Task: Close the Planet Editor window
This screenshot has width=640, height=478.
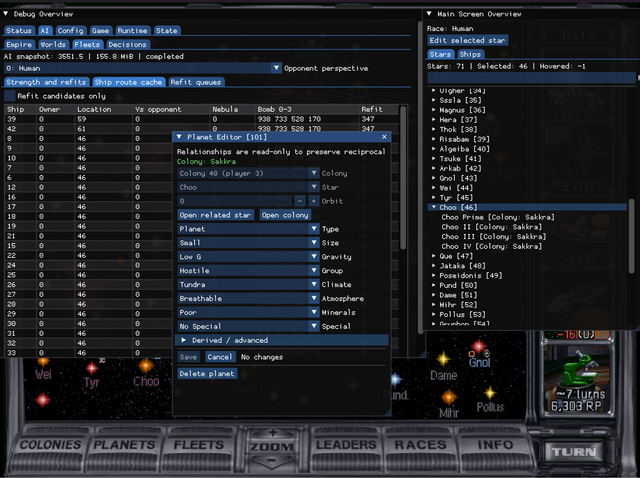Action: point(384,137)
